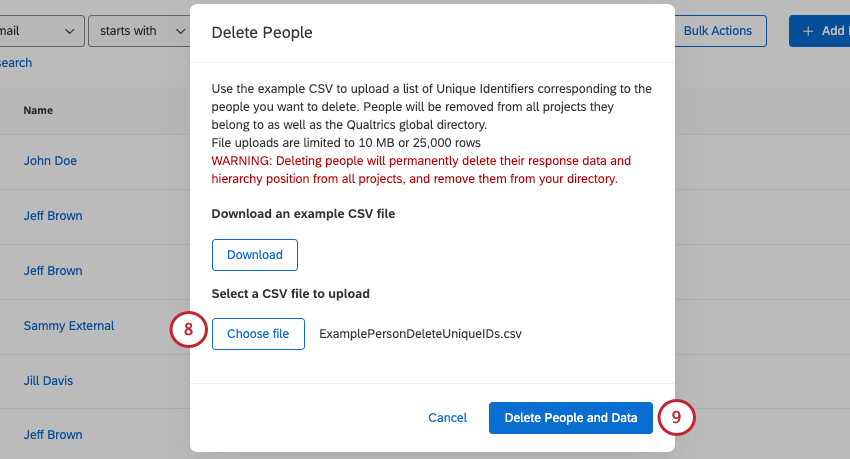Sort by the Name column header

click(38, 110)
